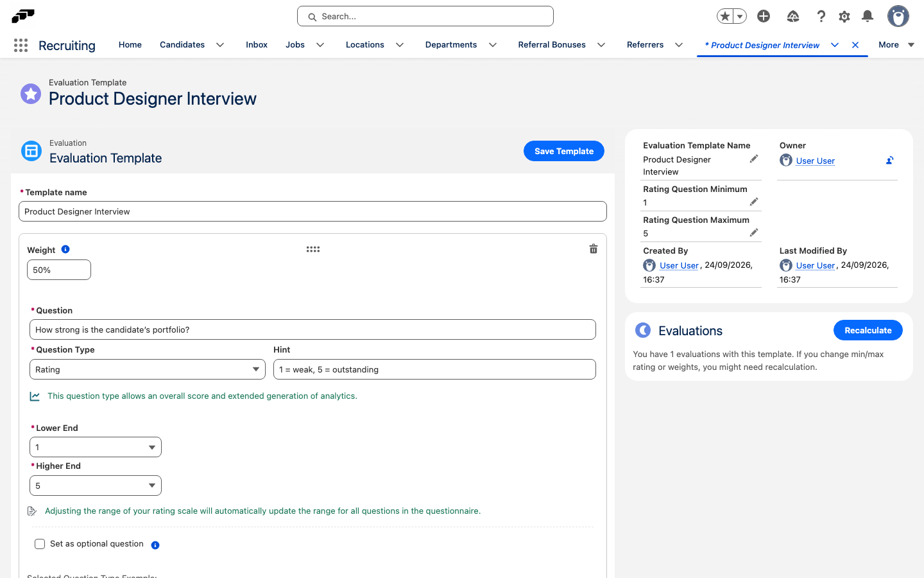Open the Higher End dropdown
Viewport: 924px width, 578px height.
pos(96,486)
